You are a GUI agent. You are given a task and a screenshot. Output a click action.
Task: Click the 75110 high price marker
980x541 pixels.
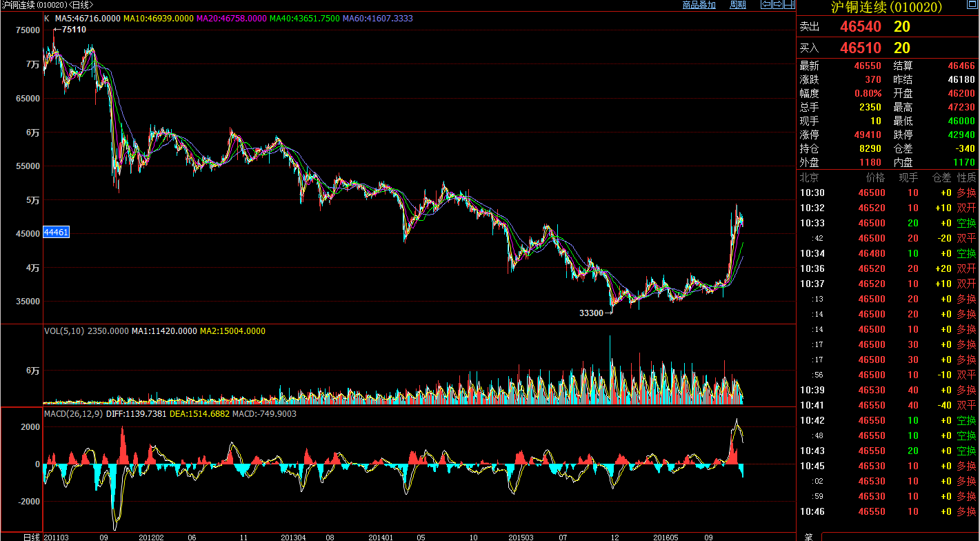coord(74,30)
